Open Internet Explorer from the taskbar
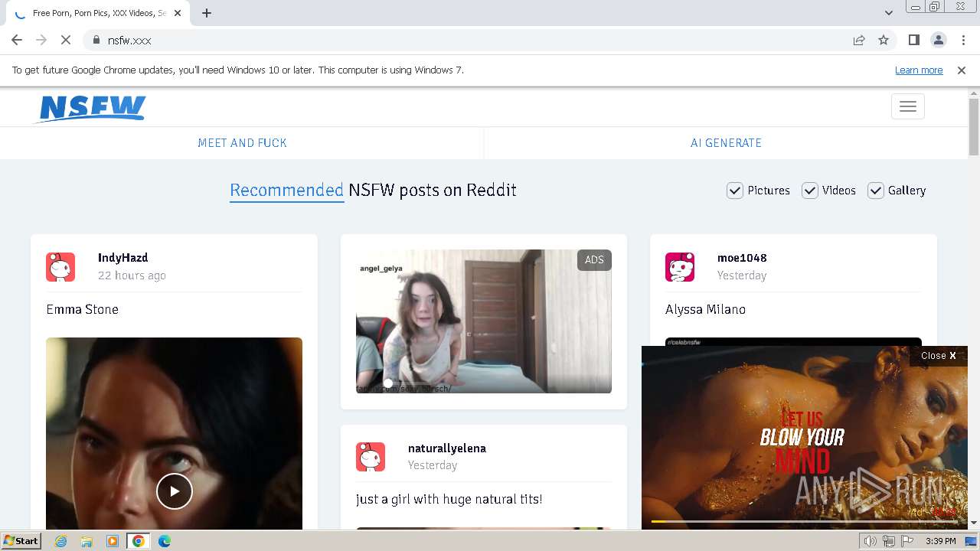This screenshot has height=551, width=980. pyautogui.click(x=60, y=541)
